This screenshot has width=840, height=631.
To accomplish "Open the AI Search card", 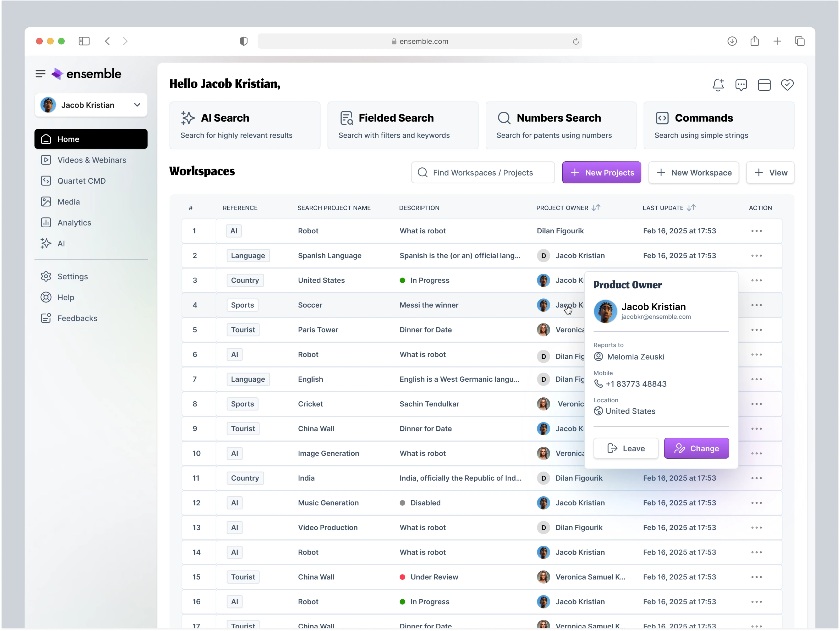I will (x=245, y=125).
